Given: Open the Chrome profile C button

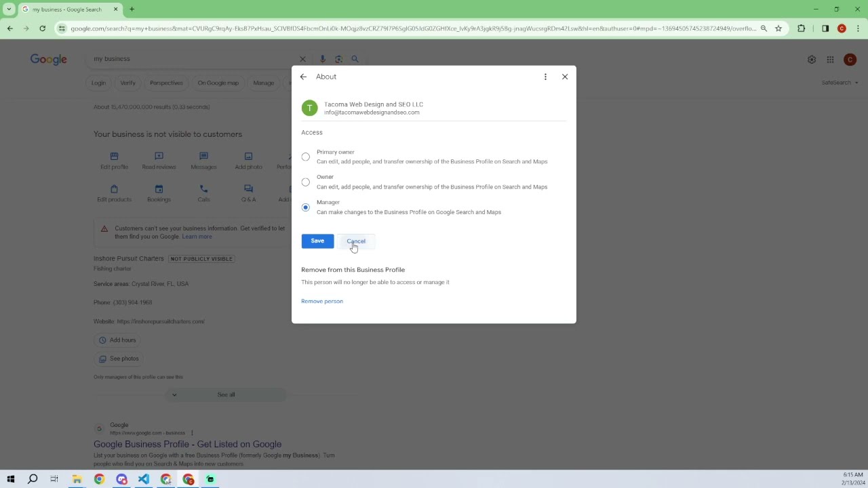Looking at the screenshot, I should click(842, 28).
